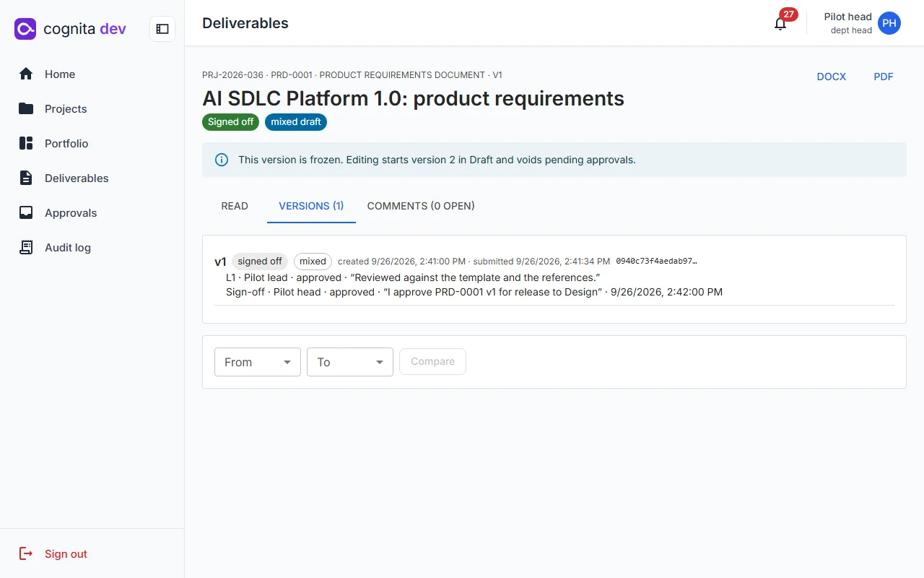Image resolution: width=924 pixels, height=578 pixels.
Task: Click the v1 version label
Action: click(220, 262)
